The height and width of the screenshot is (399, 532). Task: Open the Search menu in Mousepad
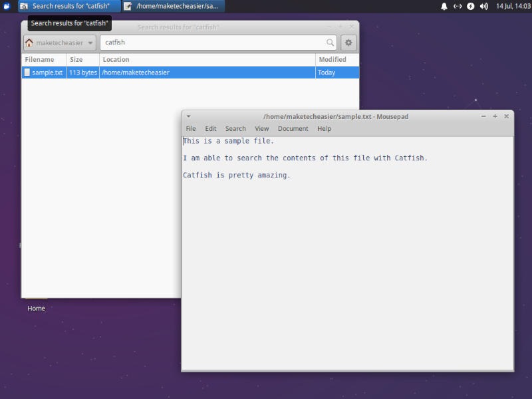click(x=235, y=128)
